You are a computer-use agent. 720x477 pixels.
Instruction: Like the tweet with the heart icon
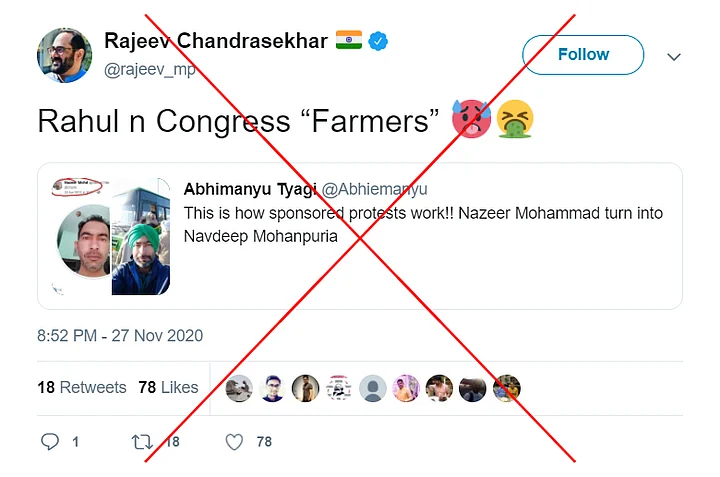233,441
